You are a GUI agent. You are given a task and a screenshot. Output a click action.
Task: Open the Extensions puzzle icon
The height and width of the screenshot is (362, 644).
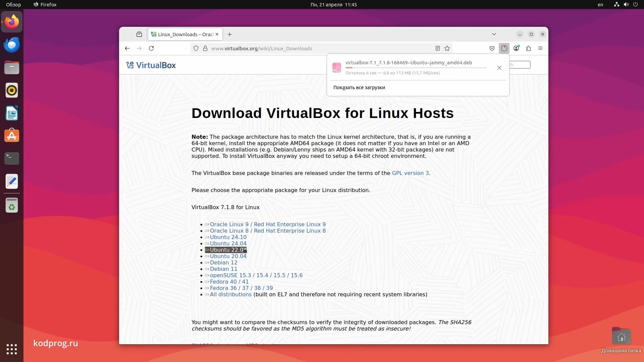click(528, 48)
